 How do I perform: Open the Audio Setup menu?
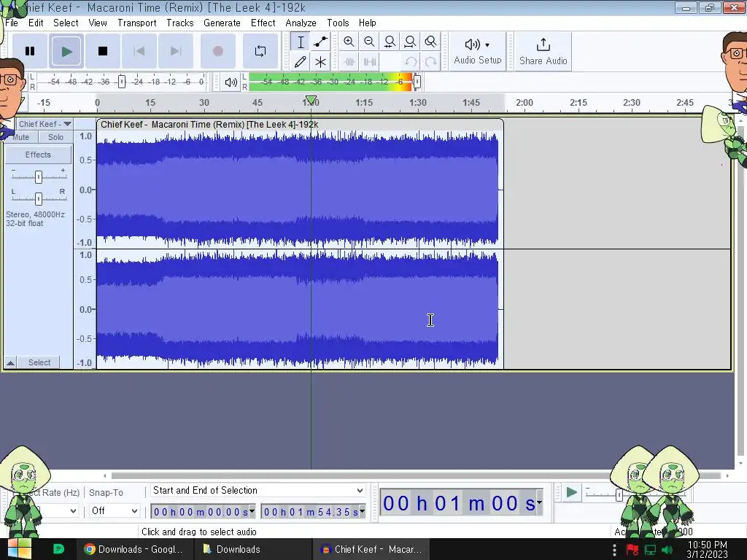coord(477,52)
